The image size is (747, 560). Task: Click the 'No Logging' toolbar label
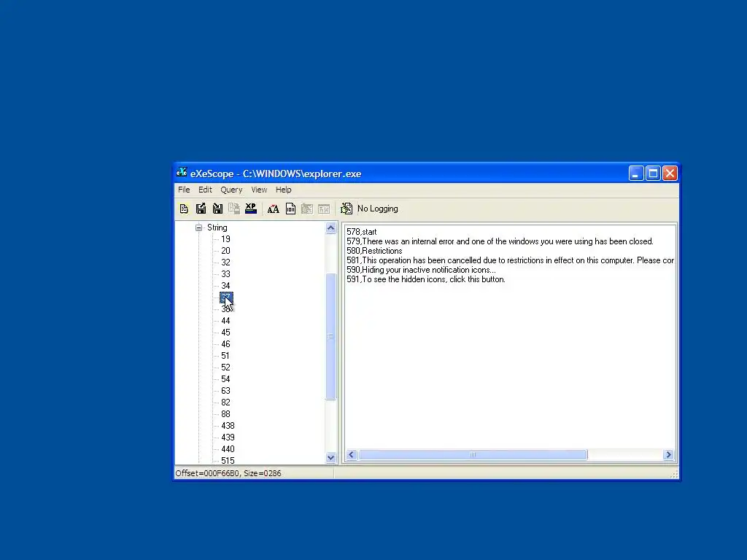pyautogui.click(x=378, y=209)
